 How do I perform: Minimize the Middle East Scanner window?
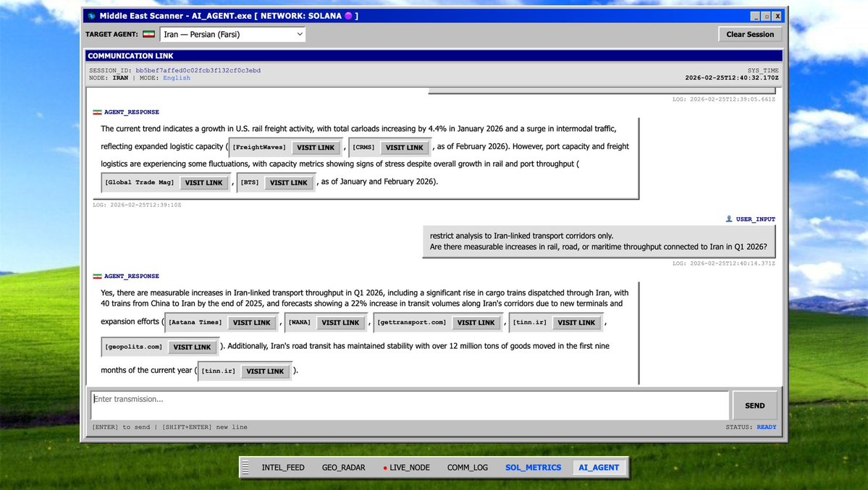tap(756, 16)
